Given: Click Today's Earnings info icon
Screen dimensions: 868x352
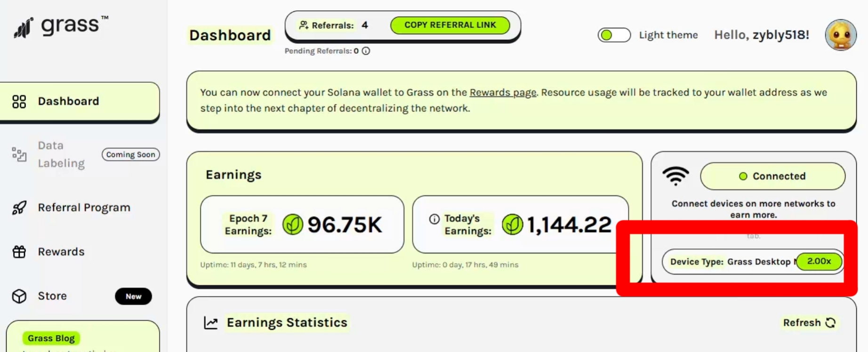Looking at the screenshot, I should [434, 219].
